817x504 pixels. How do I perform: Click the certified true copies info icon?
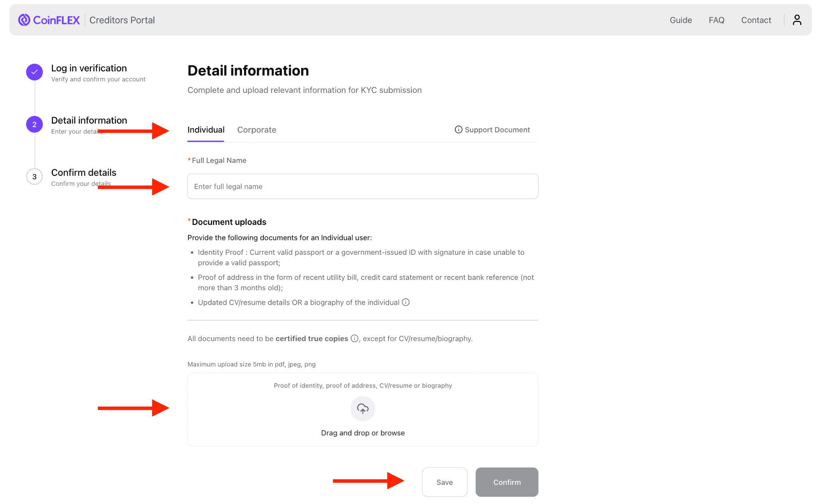pos(354,339)
